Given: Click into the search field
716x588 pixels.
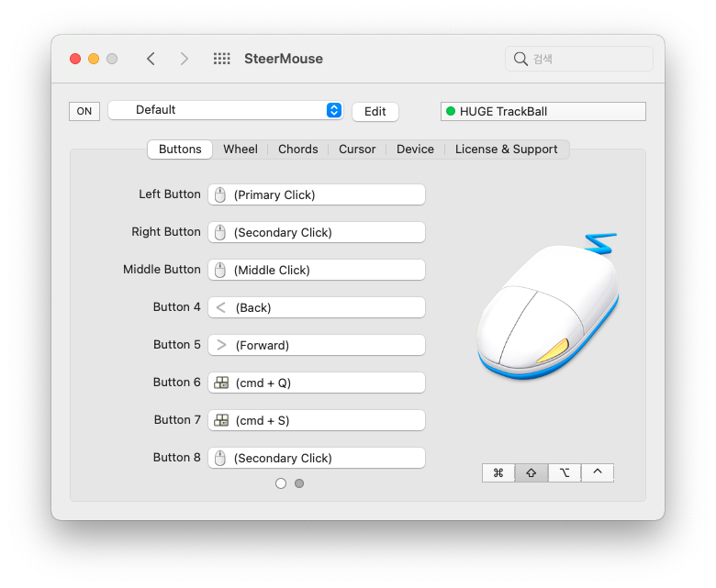Looking at the screenshot, I should 579,59.
